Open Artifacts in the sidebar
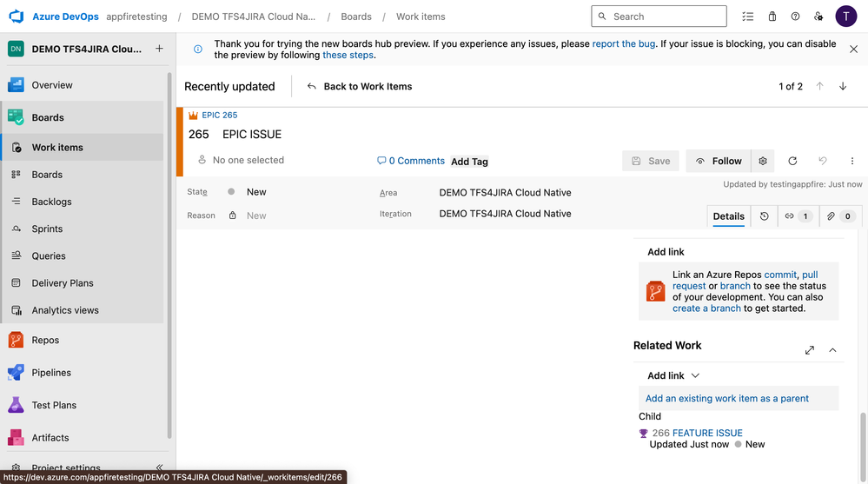Screen dimensions: 868x484 [83, 437]
